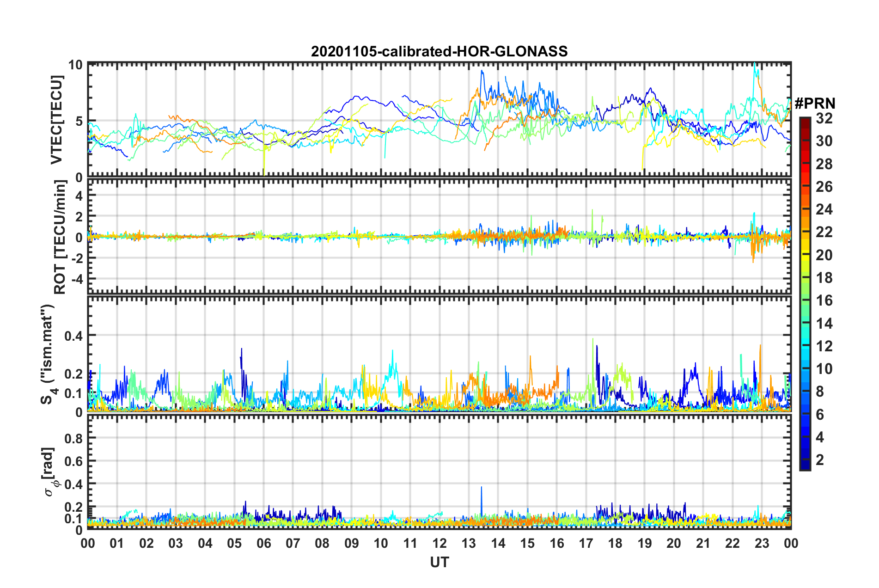Select UT axis tick label "07"
The image size is (879, 588).
293,543
